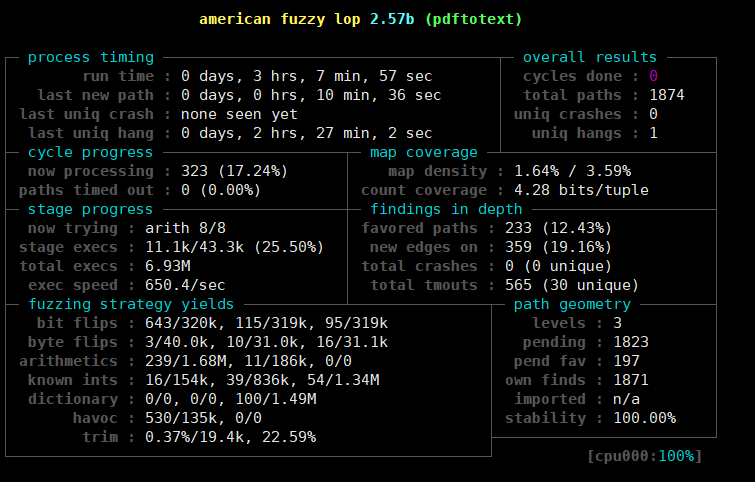The width and height of the screenshot is (755, 482).
Task: Click last new path value '0 days, 0 hrs, 10 min, 36 sec'
Action: tap(311, 95)
